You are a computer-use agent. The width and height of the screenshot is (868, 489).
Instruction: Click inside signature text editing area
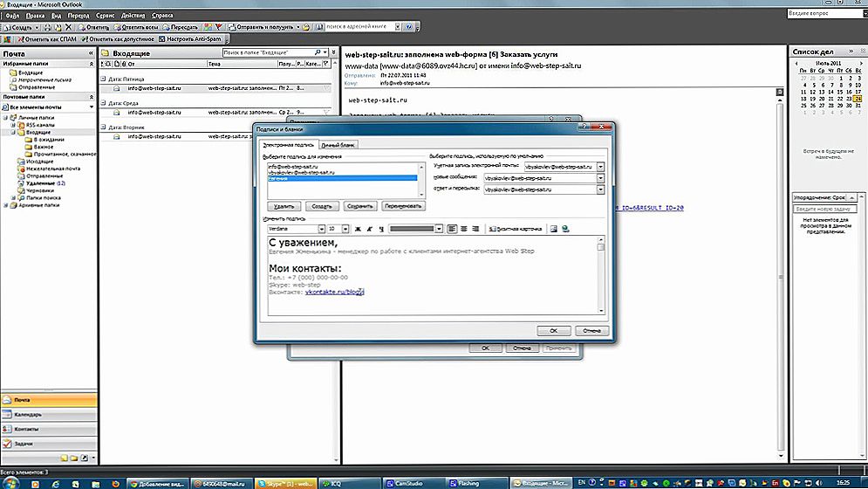[x=433, y=275]
